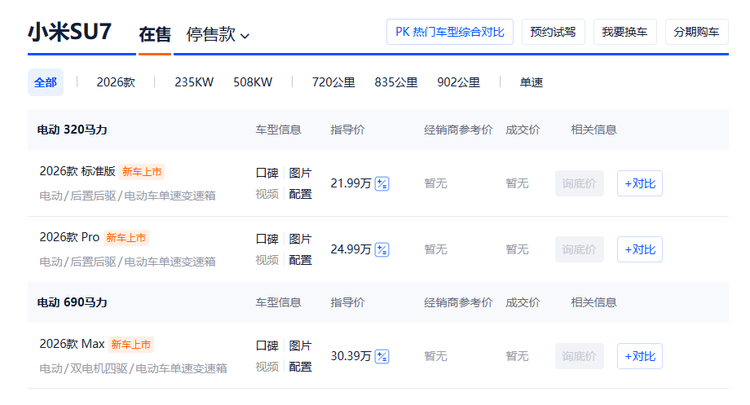Add 2026款 标准版 to comparison

639,184
